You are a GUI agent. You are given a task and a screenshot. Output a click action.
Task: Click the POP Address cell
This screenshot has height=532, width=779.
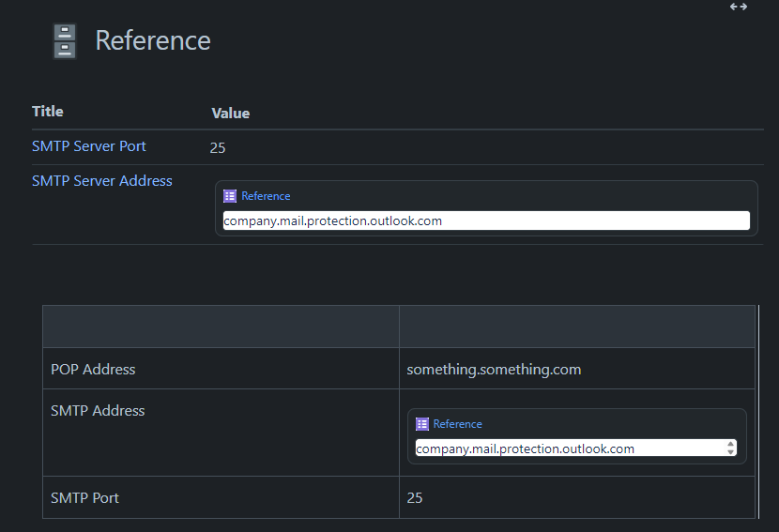(94, 370)
